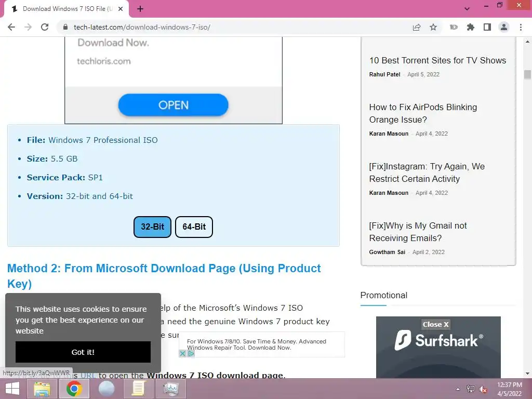Follow the URL link in step text
Screen dimensions: 532x399
(87, 375)
